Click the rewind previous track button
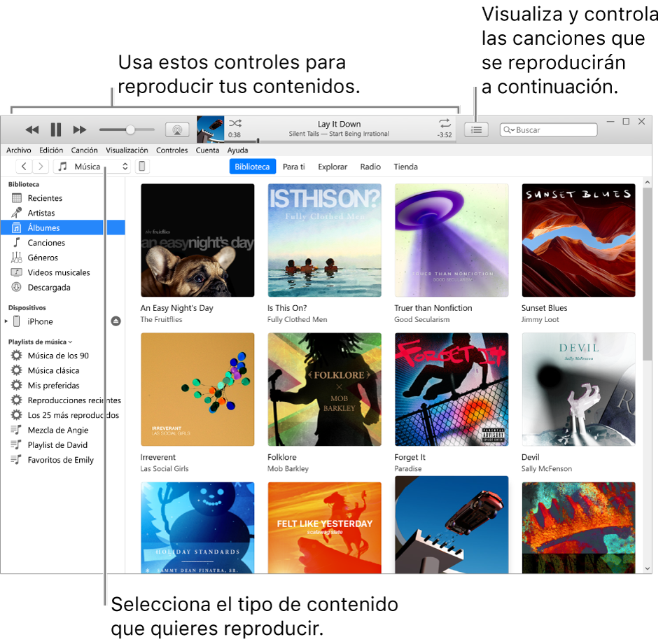663x644 pixels. click(x=32, y=129)
